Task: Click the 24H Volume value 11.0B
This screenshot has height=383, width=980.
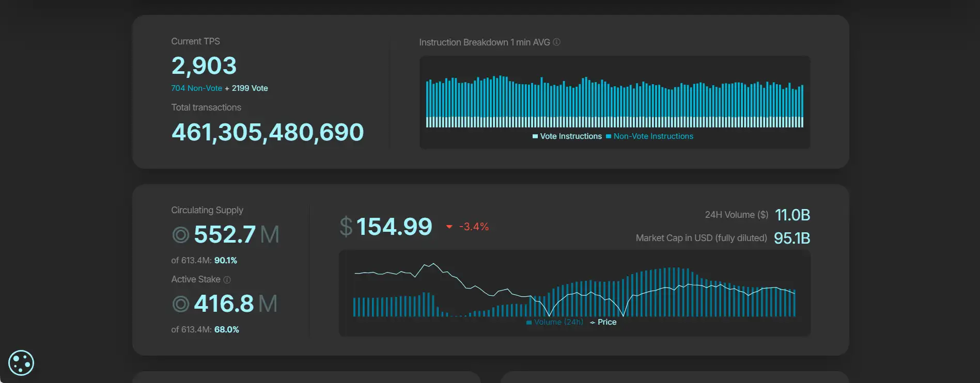Action: tap(792, 215)
